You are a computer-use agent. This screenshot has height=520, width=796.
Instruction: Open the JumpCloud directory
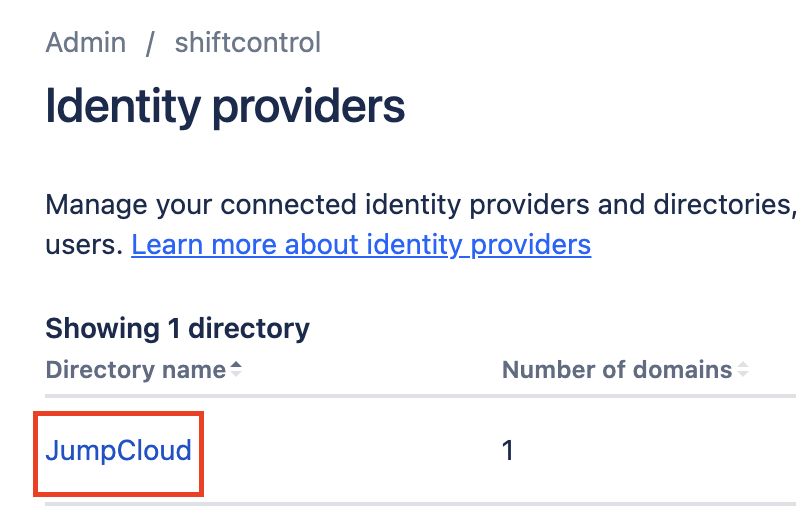pos(118,450)
